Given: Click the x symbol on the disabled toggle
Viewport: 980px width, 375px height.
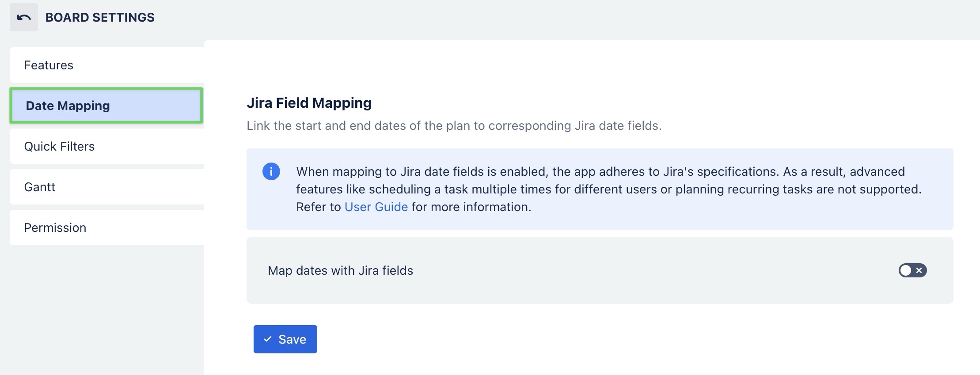Looking at the screenshot, I should pyautogui.click(x=919, y=270).
